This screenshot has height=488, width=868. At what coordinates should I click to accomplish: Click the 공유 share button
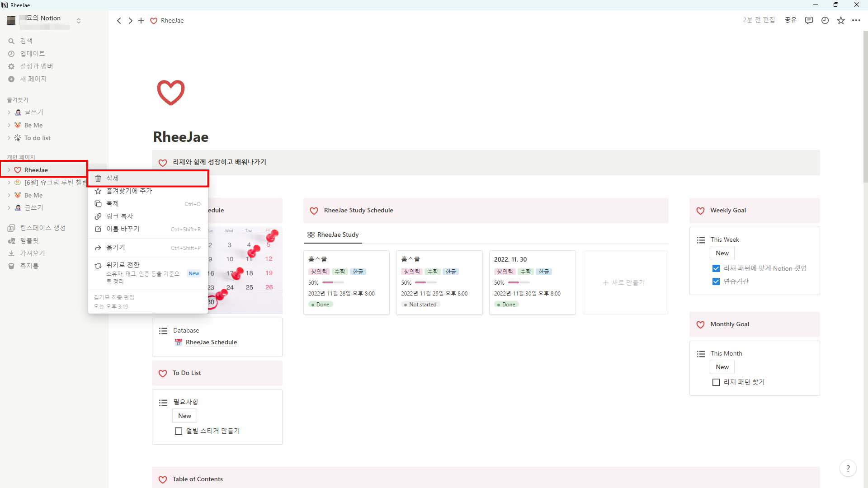[x=790, y=20]
